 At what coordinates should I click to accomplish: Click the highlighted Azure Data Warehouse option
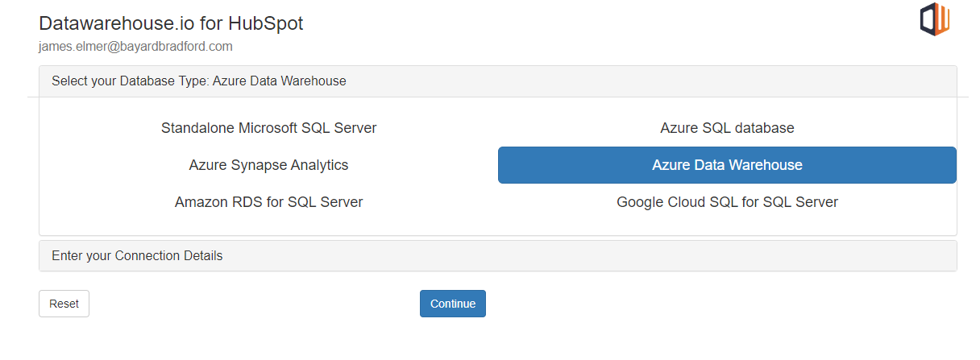(727, 165)
